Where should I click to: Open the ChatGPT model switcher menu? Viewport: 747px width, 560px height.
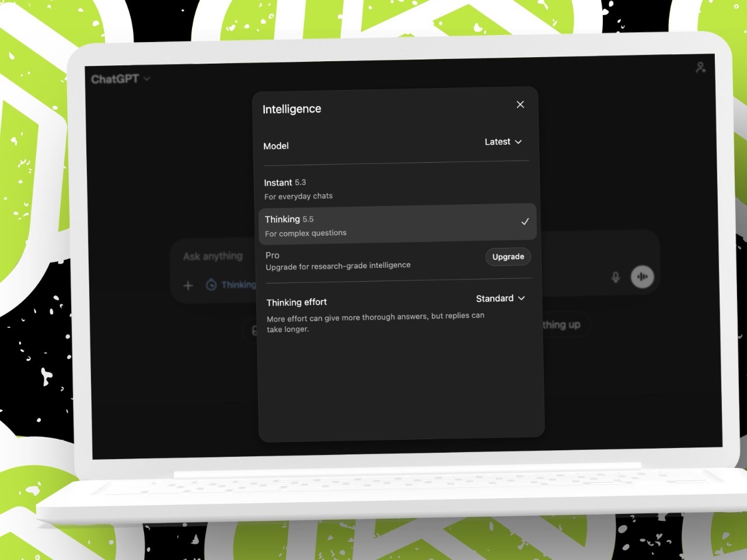(121, 79)
